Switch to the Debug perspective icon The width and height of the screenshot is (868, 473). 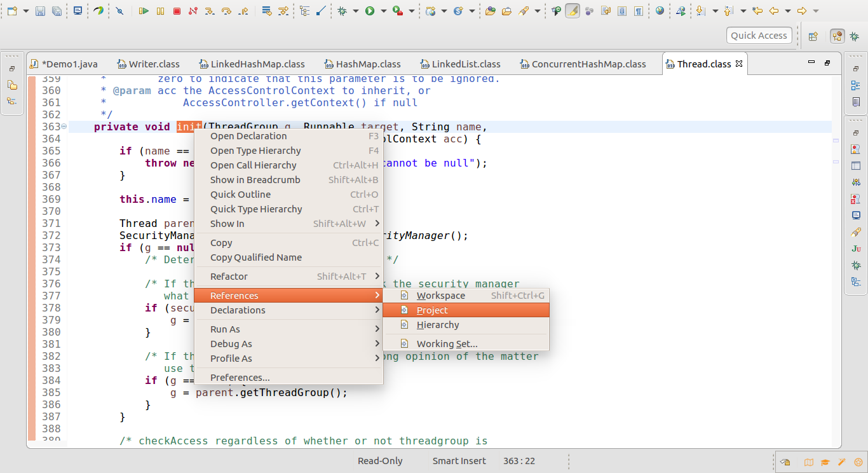(854, 36)
